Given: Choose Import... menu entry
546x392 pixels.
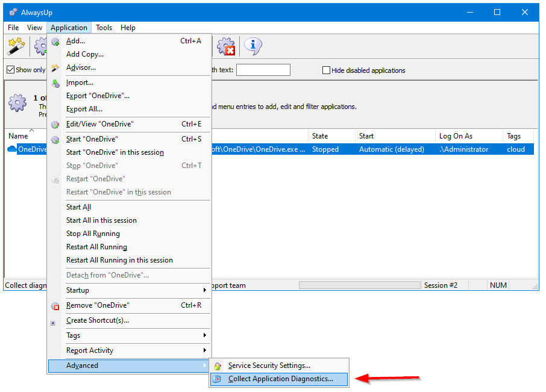Looking at the screenshot, I should (x=129, y=82).
